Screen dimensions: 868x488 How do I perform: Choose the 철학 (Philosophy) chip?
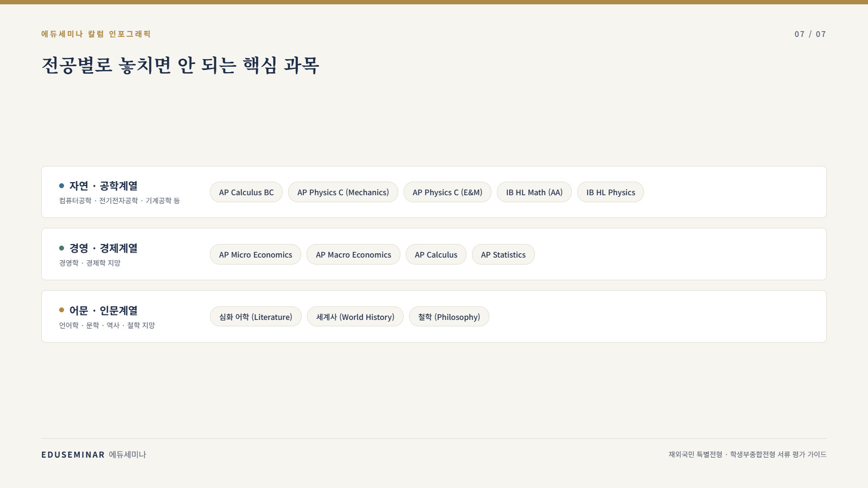[x=449, y=317]
